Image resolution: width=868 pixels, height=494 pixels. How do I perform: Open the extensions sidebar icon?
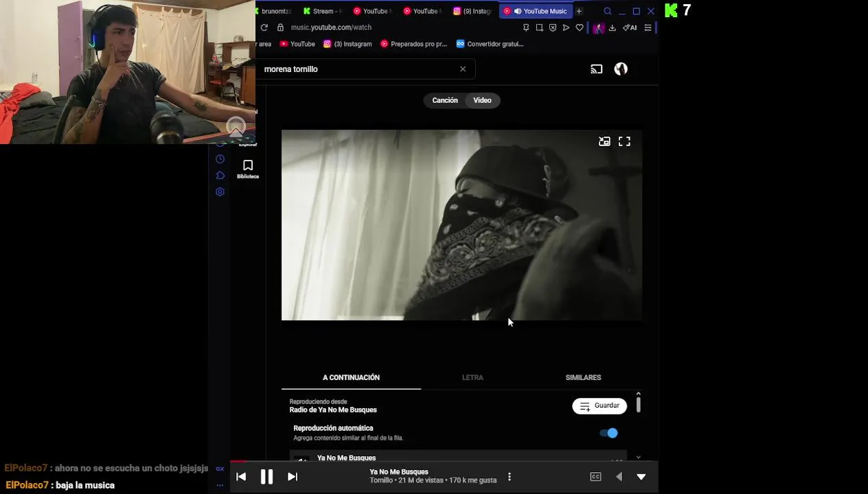pos(220,176)
